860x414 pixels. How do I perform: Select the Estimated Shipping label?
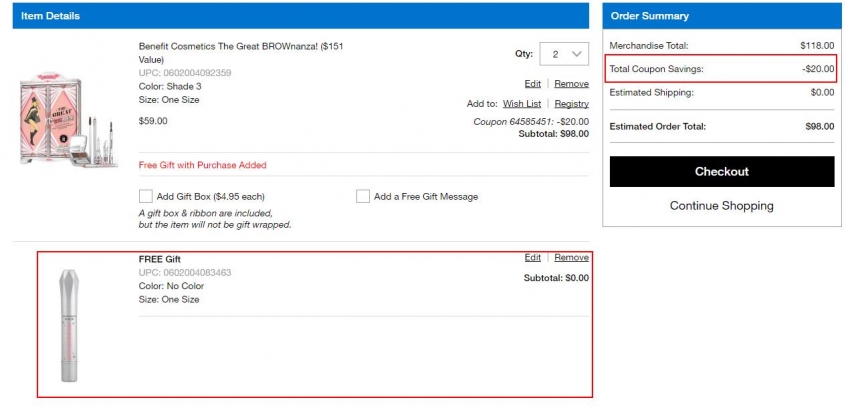652,93
